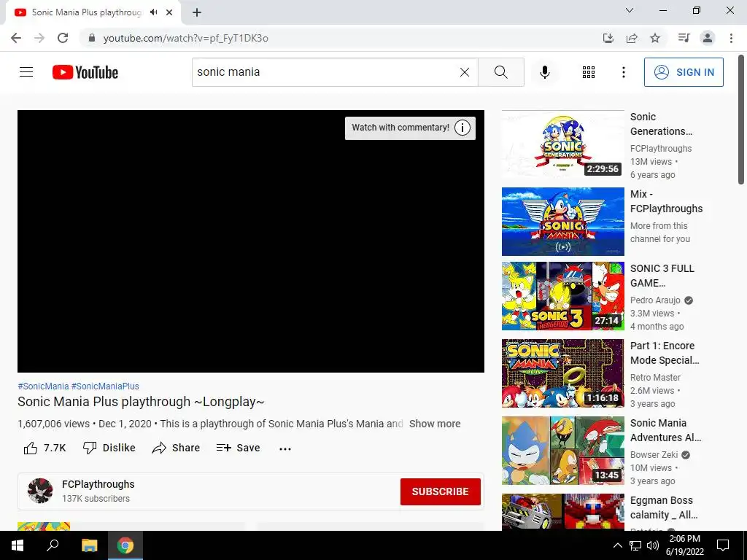The width and height of the screenshot is (747, 560).
Task: Open the network tray icon
Action: (635, 545)
